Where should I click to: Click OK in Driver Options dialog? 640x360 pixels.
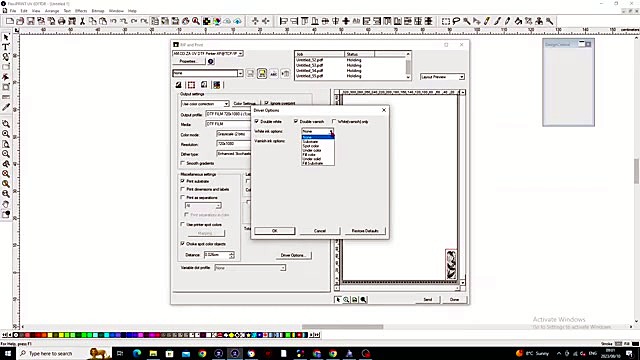tap(275, 231)
